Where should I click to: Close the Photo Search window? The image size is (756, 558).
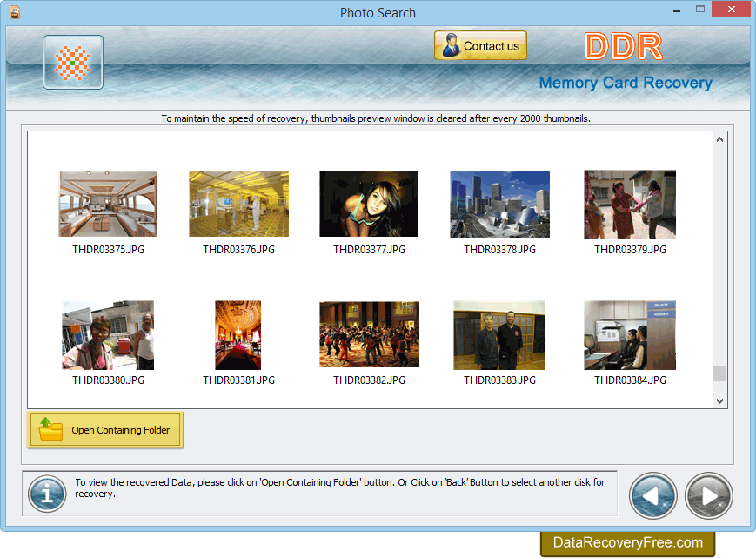(732, 10)
